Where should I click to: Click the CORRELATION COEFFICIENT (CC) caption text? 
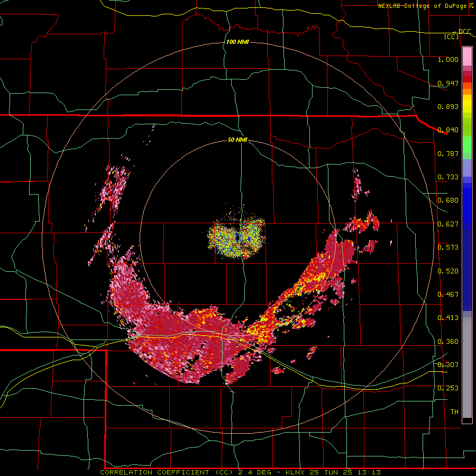click(x=167, y=472)
